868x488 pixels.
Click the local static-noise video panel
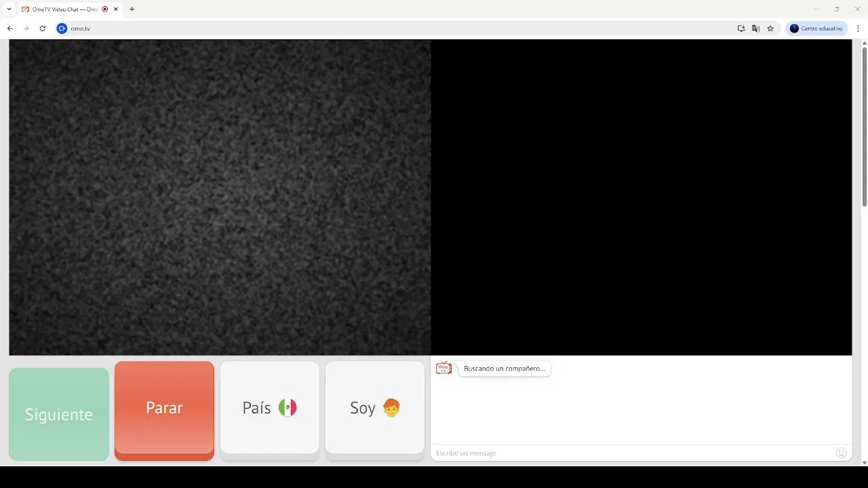220,197
